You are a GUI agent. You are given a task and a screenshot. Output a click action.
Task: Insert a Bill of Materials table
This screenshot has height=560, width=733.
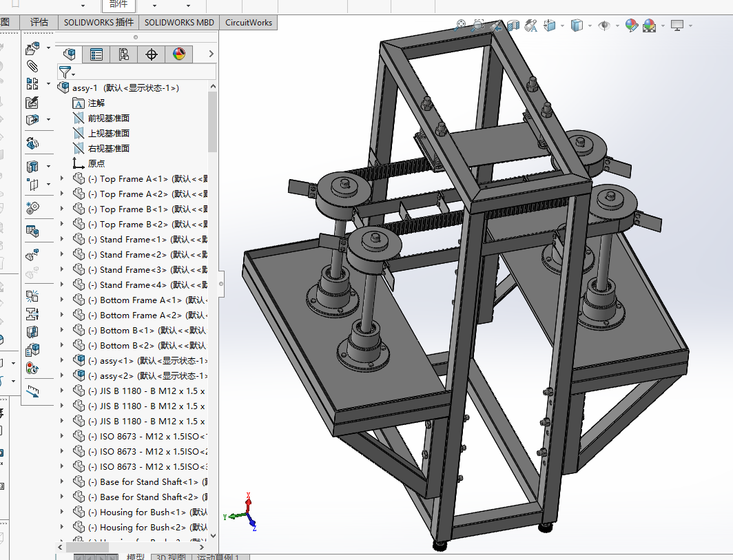point(32,231)
